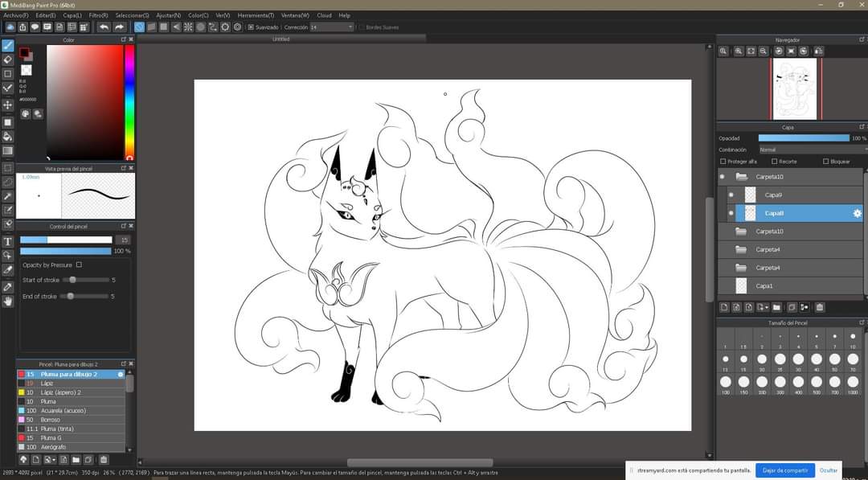Select the rectangular Selection tool
The width and height of the screenshot is (868, 480).
click(x=8, y=168)
